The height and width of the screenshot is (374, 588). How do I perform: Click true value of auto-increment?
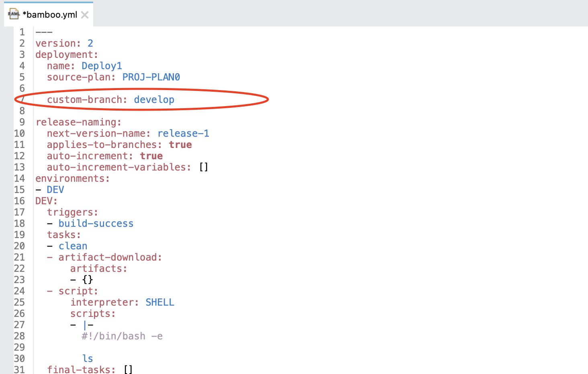click(x=151, y=156)
